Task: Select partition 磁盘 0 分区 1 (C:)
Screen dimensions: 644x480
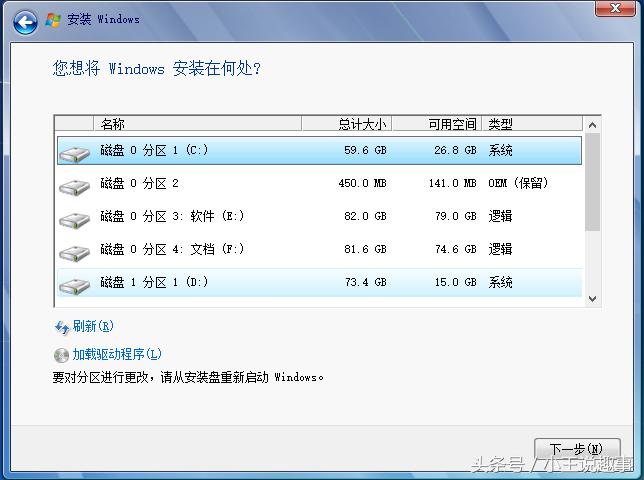Action: pyautogui.click(x=319, y=151)
